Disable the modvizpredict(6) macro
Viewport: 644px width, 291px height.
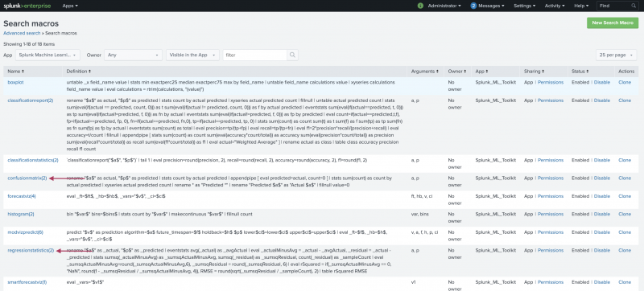click(601, 232)
